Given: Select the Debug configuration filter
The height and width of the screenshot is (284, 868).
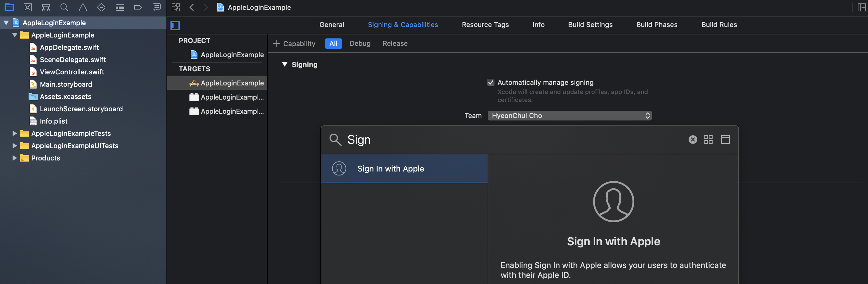Looking at the screenshot, I should tap(360, 44).
